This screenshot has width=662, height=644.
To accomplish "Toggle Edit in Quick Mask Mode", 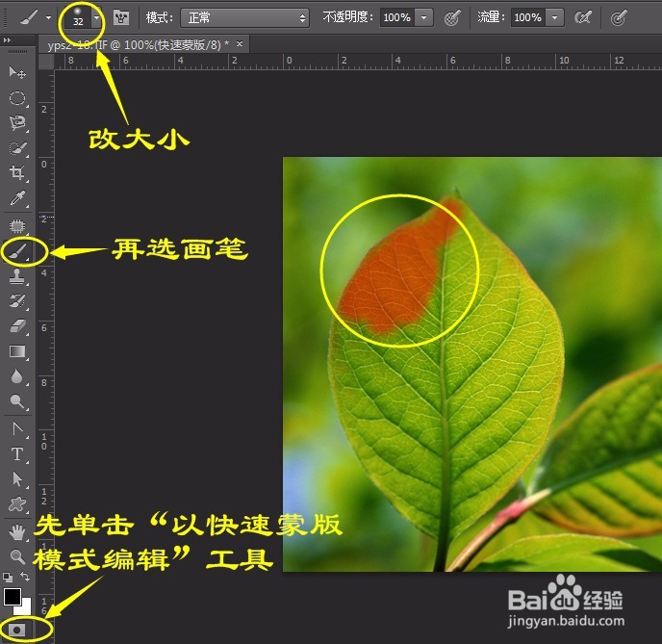I will 16,631.
